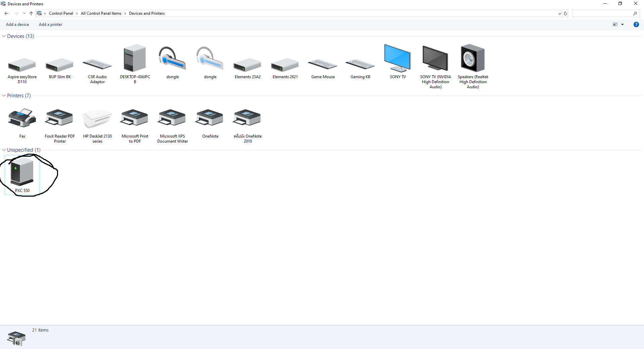Select the Aspire easyStore D110 drive icon
644x349 pixels.
coord(22,64)
